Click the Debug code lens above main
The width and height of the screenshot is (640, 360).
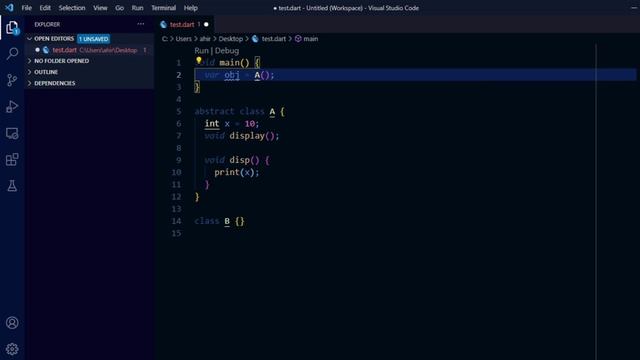[x=227, y=51]
